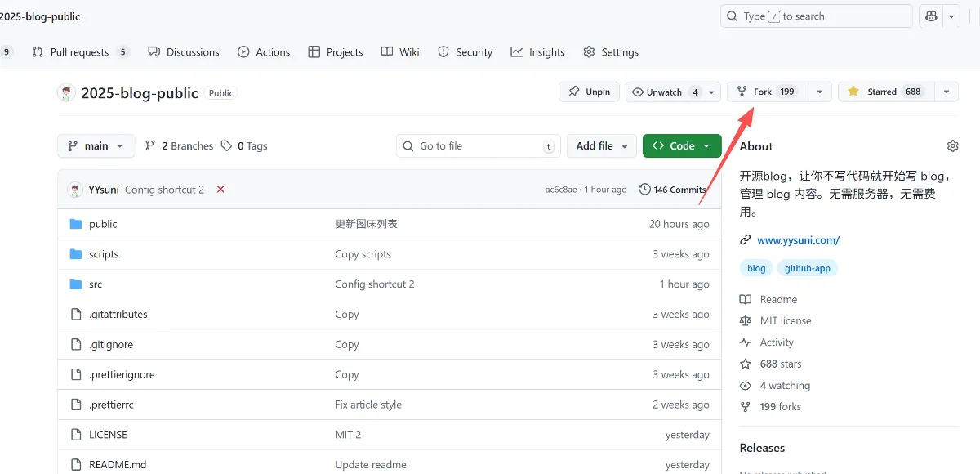Click the About settings gear icon
This screenshot has width=980, height=474.
952,146
